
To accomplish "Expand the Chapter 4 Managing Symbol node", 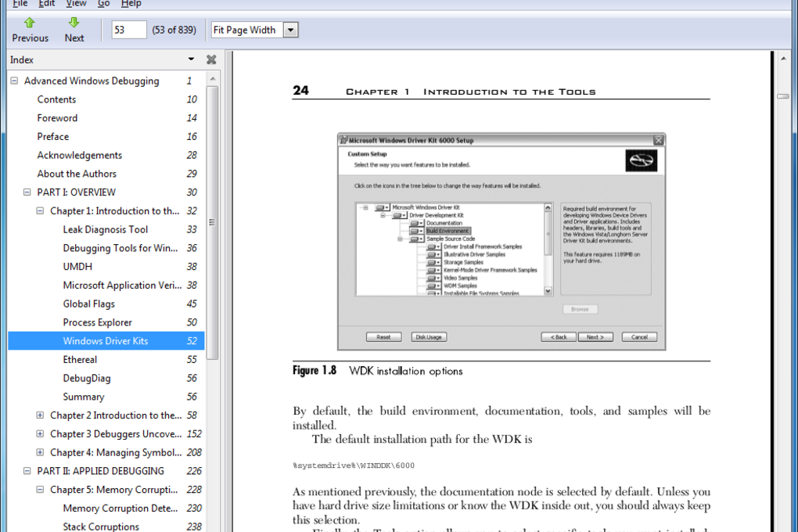I will (40, 452).
